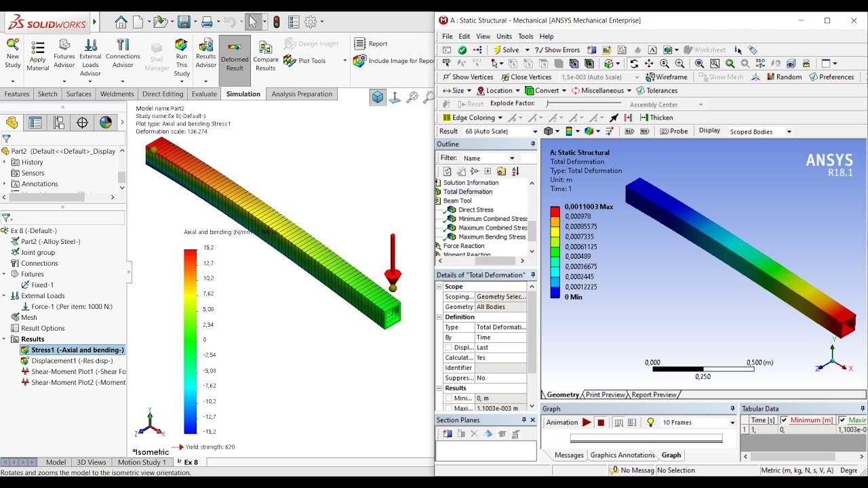
Task: Click the Zoom To Fit icon in ANSYS
Action: [699, 63]
